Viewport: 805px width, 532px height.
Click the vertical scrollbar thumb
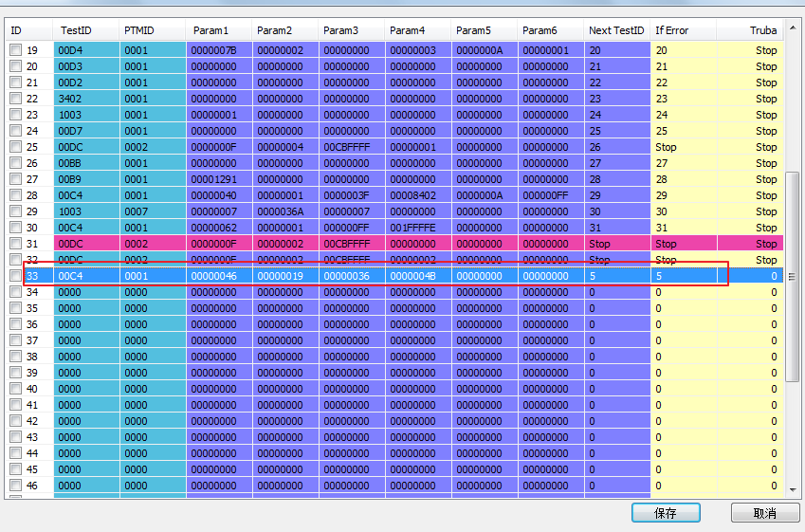(x=793, y=277)
